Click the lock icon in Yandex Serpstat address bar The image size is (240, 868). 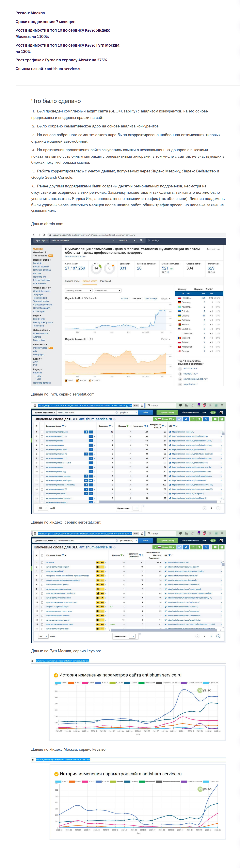pos(35,533)
